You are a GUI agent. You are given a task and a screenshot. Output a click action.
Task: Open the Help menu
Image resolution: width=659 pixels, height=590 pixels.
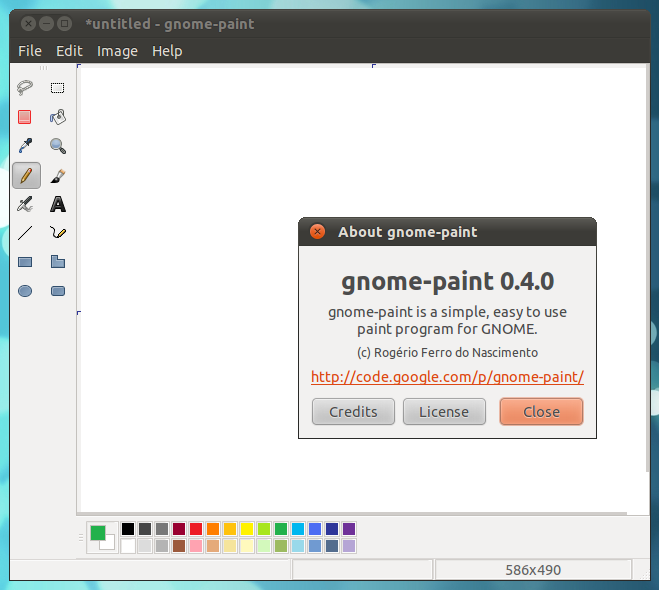[x=167, y=51]
